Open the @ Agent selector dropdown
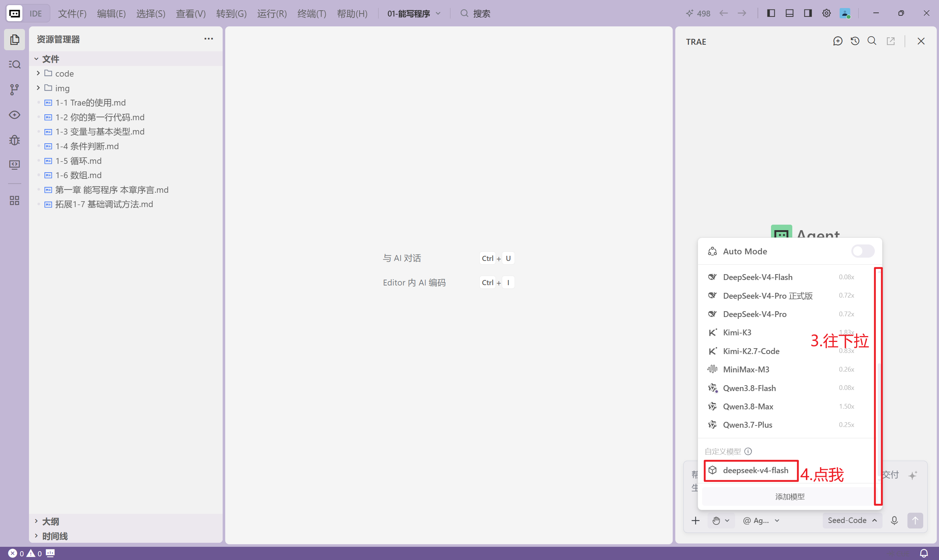939x560 pixels. [x=761, y=520]
